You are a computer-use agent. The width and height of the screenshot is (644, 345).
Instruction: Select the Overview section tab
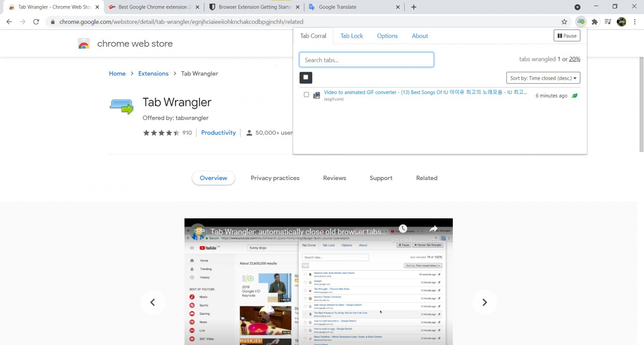213,178
